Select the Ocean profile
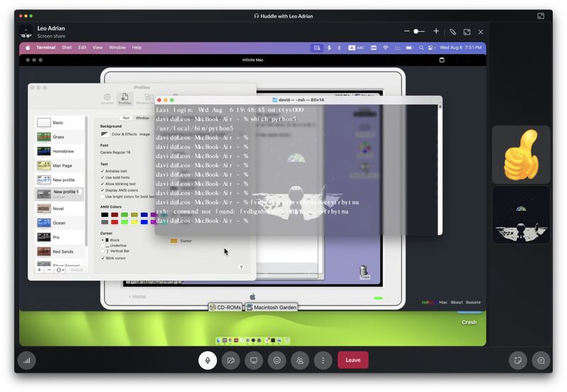The width and height of the screenshot is (567, 392). (x=60, y=223)
